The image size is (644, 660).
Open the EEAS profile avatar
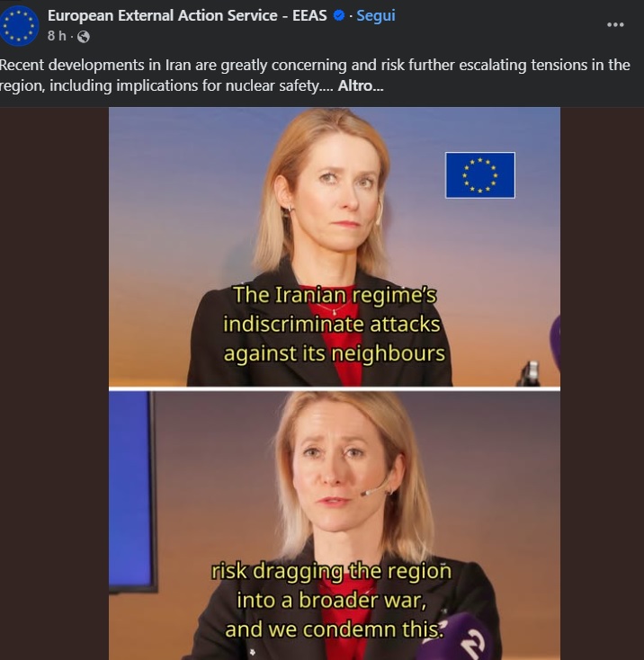coord(19,26)
